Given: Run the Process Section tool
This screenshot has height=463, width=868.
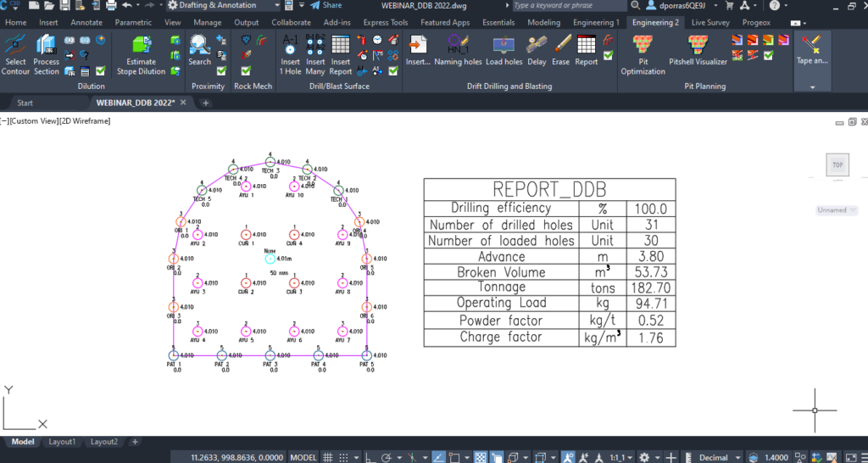Looking at the screenshot, I should pyautogui.click(x=47, y=54).
